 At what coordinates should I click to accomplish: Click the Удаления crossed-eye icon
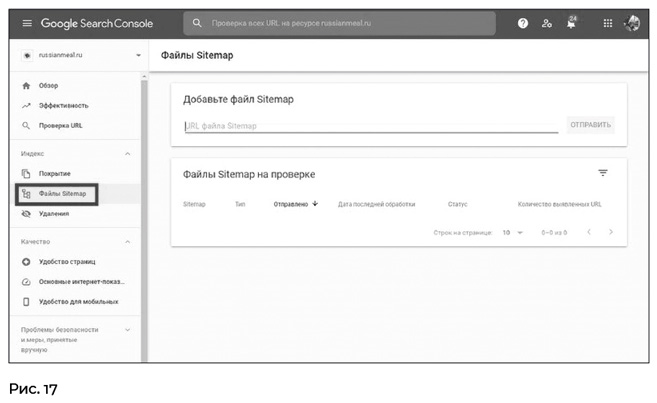[26, 214]
